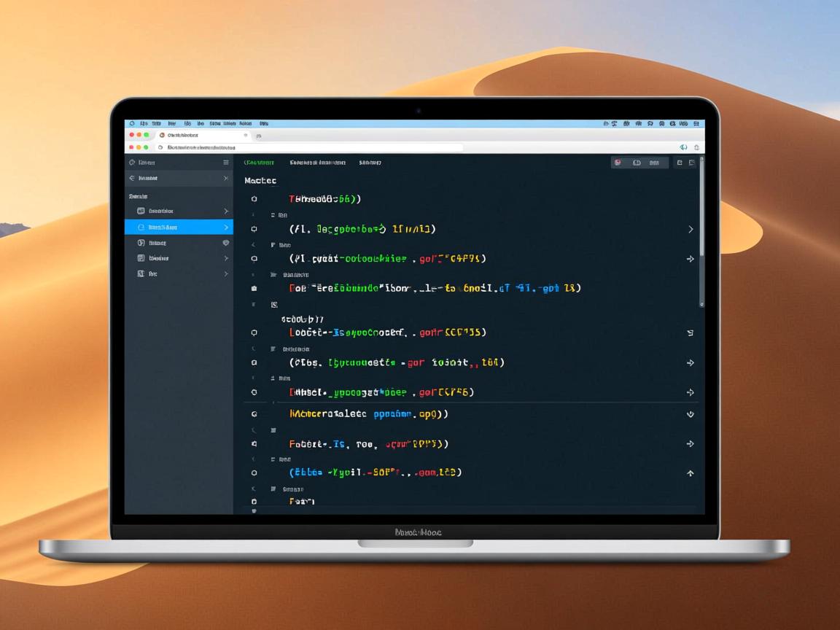Collapse the back chevron at the top of the sidebar
Screen dimensions: 840x630
click(x=131, y=178)
